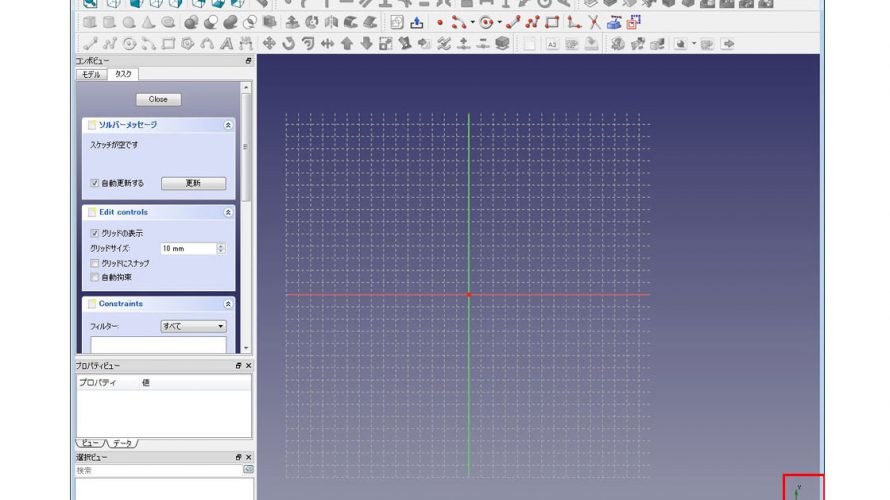Click the Draft downgrade down-arrow icon

point(366,44)
